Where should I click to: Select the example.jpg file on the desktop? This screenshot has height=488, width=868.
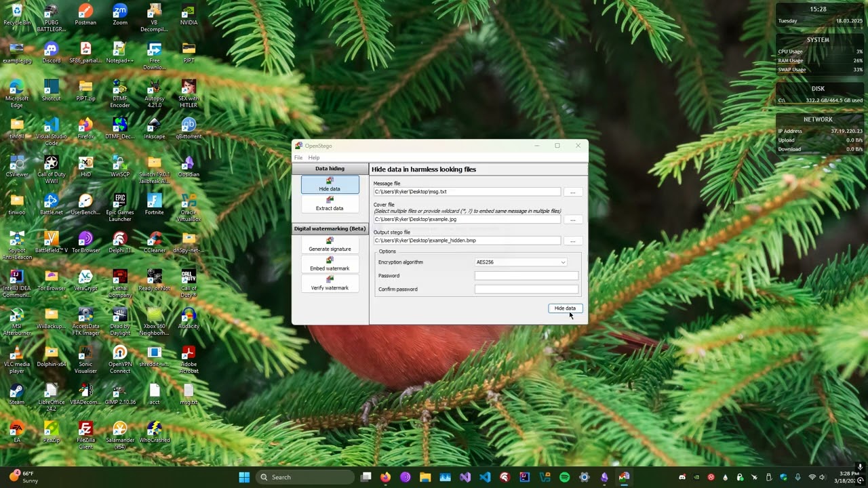(x=17, y=53)
